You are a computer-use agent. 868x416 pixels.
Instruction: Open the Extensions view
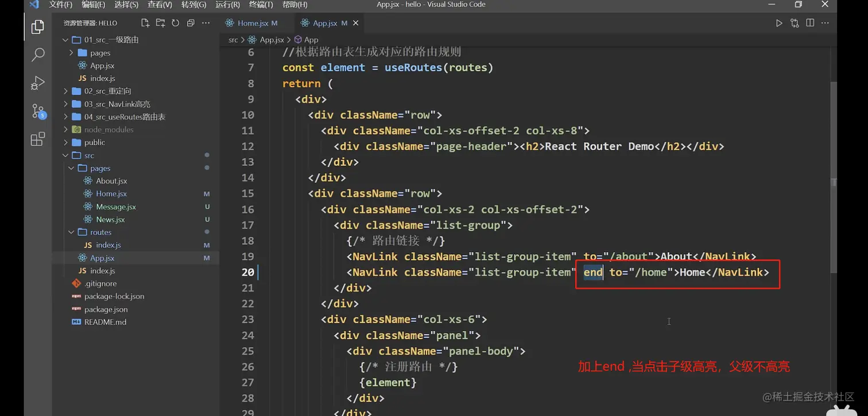38,139
